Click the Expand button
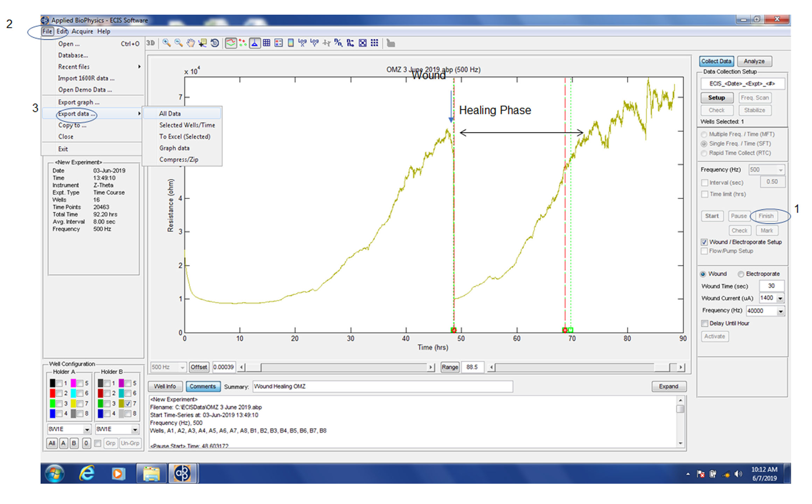This screenshot has width=812, height=504. (x=668, y=386)
